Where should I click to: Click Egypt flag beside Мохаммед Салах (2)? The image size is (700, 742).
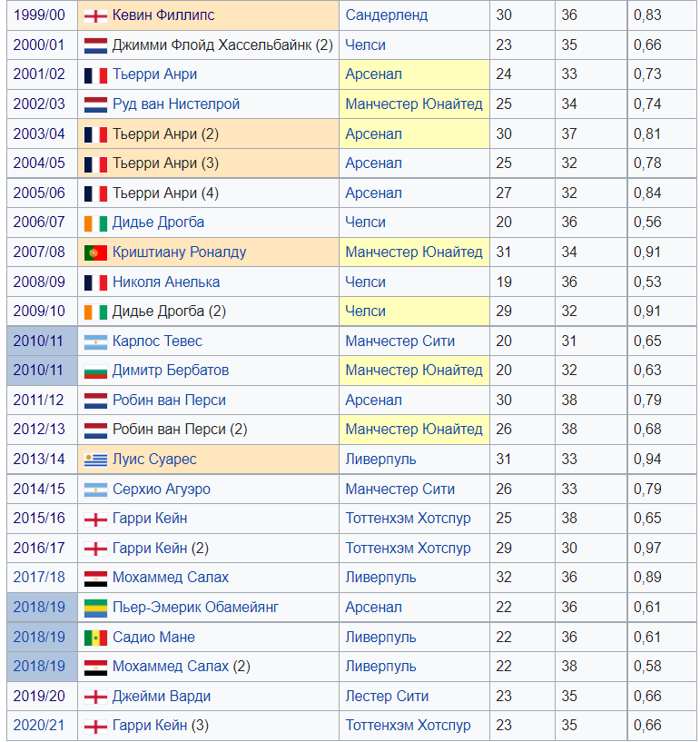pos(95,668)
